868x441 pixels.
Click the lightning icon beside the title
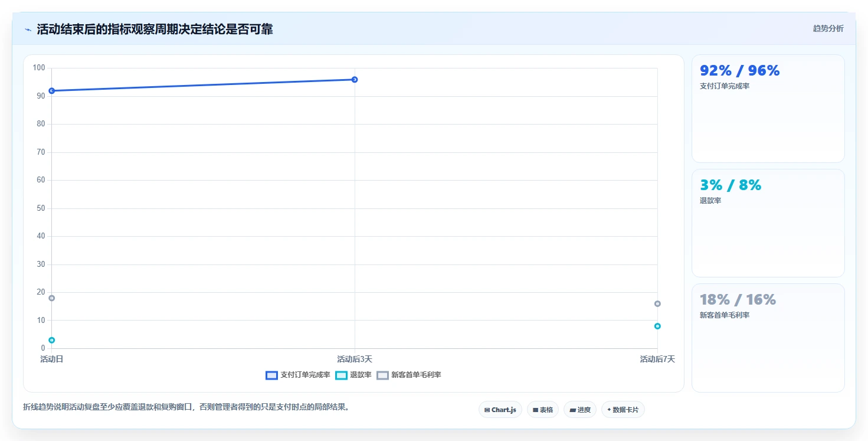[28, 30]
